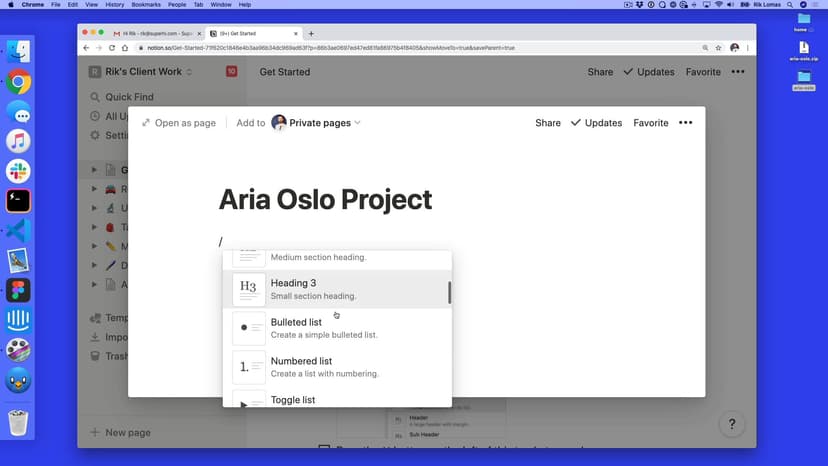Open Rik's Client Work workspace switcher
828x466 pixels.
[140, 72]
